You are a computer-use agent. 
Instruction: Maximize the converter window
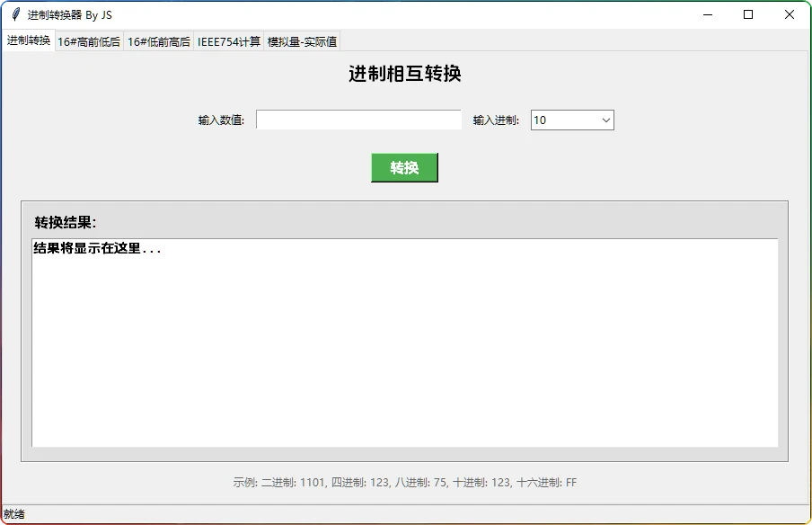(x=748, y=14)
